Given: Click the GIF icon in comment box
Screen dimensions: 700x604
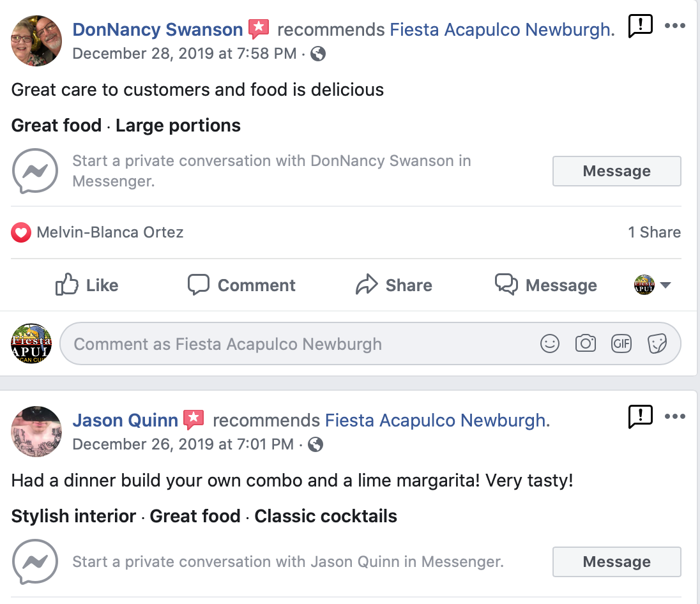Looking at the screenshot, I should pyautogui.click(x=621, y=344).
